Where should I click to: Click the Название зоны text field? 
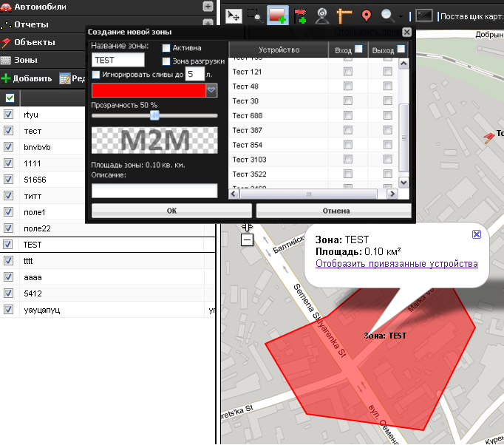tap(118, 61)
